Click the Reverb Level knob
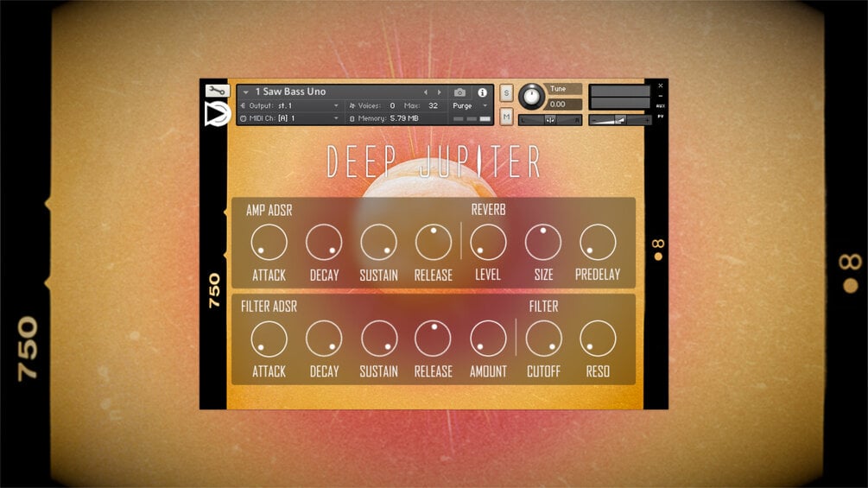 tap(488, 243)
